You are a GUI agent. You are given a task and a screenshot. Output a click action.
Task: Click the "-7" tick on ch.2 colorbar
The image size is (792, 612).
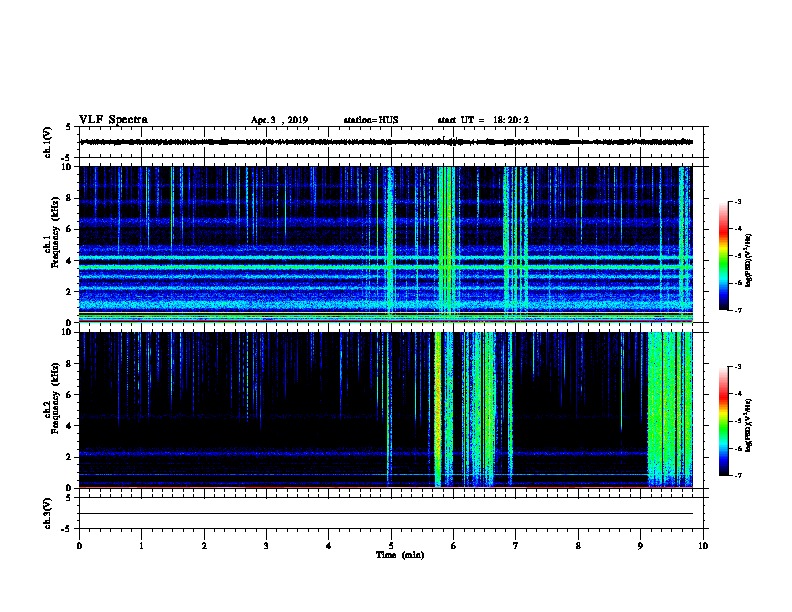coord(738,475)
